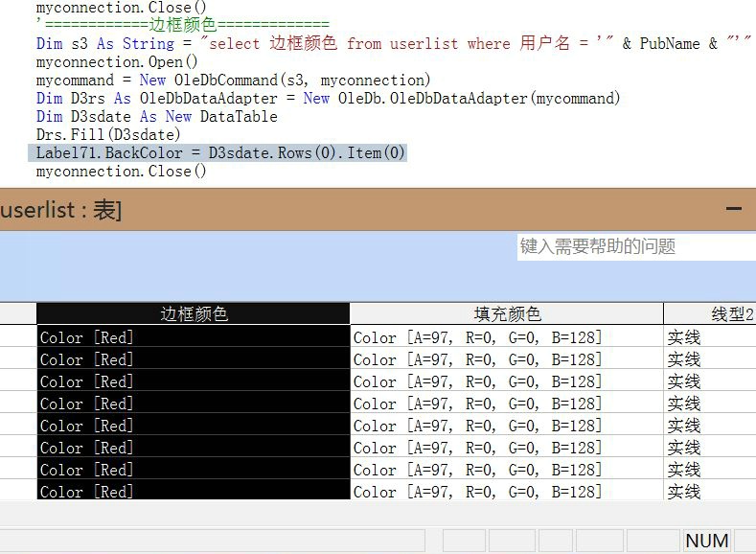
Task: Select the first row's 实线 cell
Action: coord(710,336)
